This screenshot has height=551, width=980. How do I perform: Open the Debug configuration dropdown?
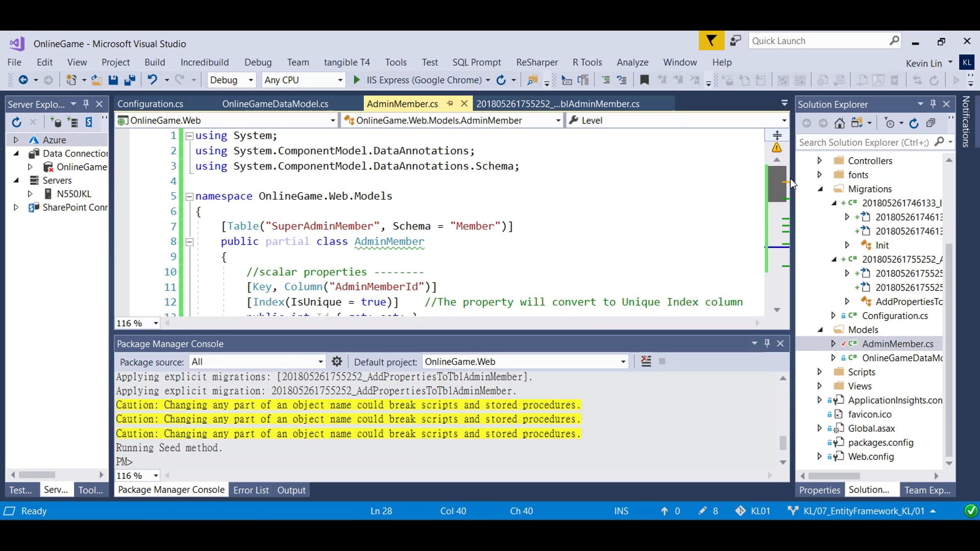250,80
